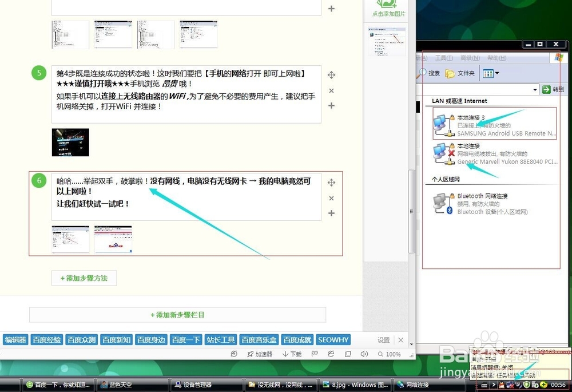Click the move handle icon beside step 6

(331, 182)
